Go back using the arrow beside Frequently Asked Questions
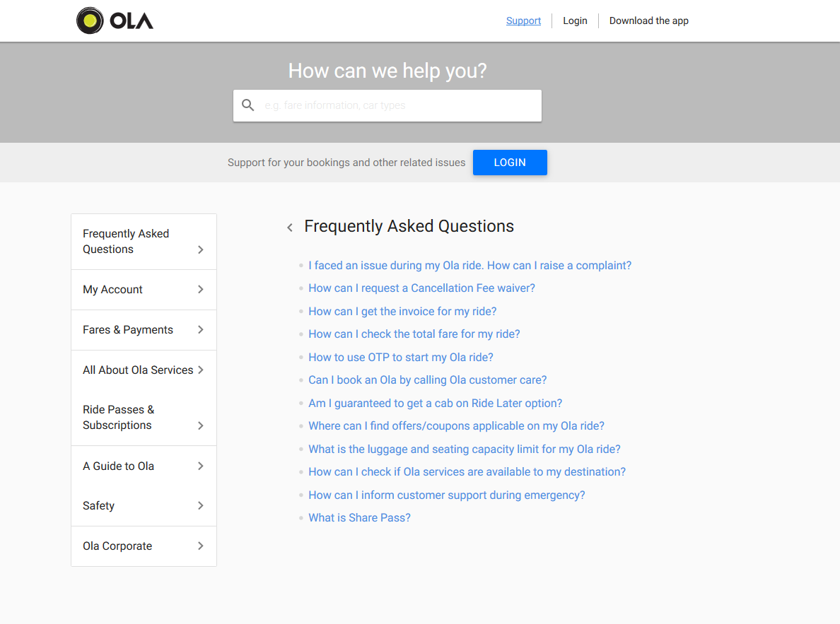 (x=290, y=228)
